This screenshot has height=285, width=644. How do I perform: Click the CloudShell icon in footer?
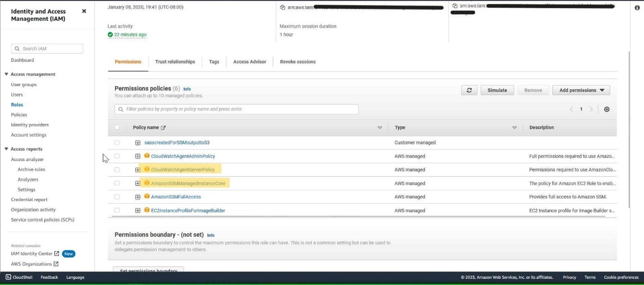pyautogui.click(x=8, y=277)
